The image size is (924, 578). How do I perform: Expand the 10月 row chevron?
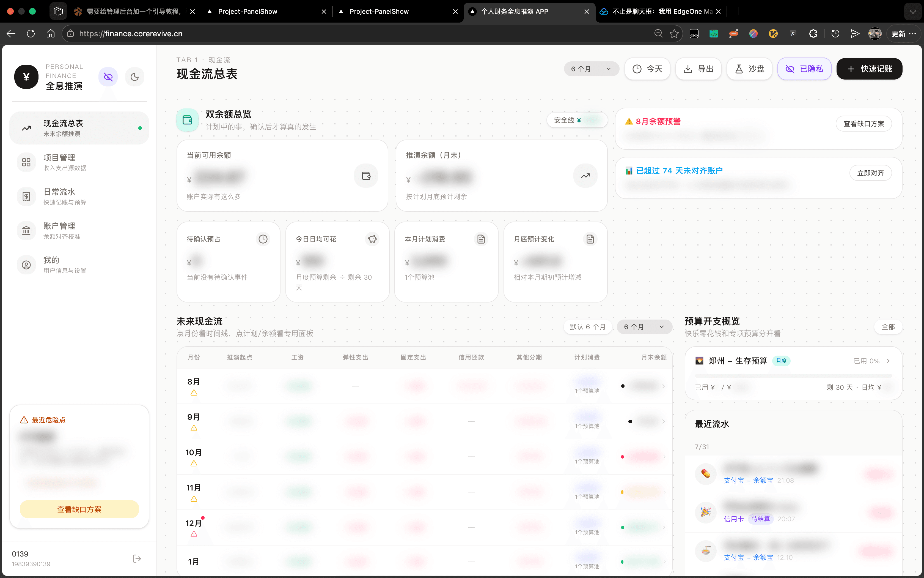[664, 457]
